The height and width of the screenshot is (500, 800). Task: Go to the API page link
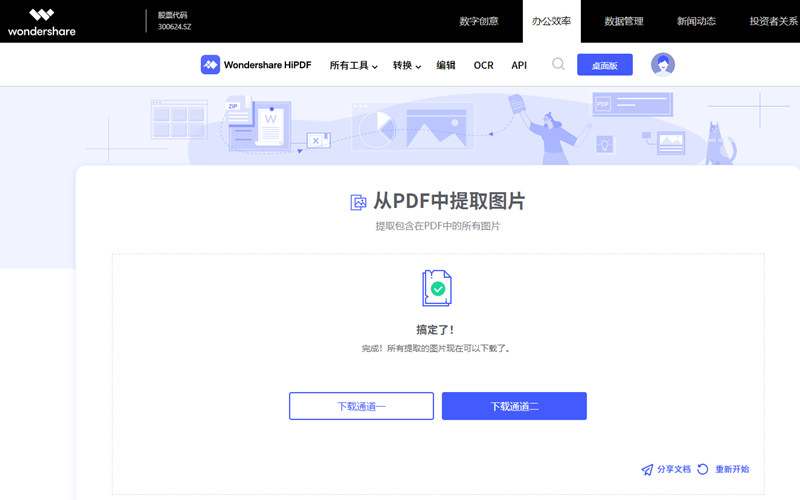pyautogui.click(x=519, y=66)
